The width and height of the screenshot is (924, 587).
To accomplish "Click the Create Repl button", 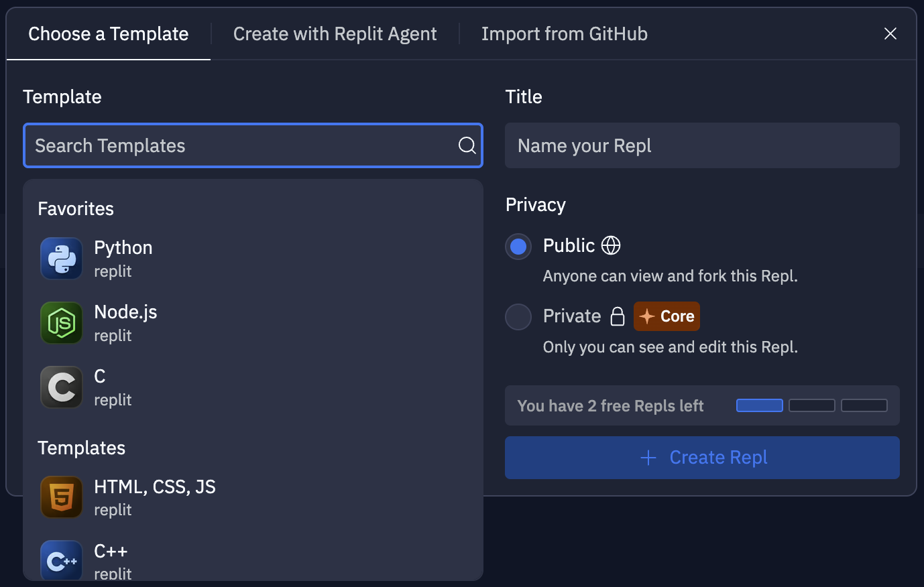I will [702, 458].
